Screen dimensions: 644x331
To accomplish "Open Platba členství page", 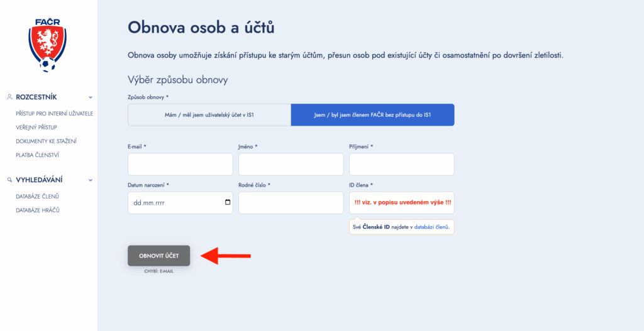I will point(37,155).
